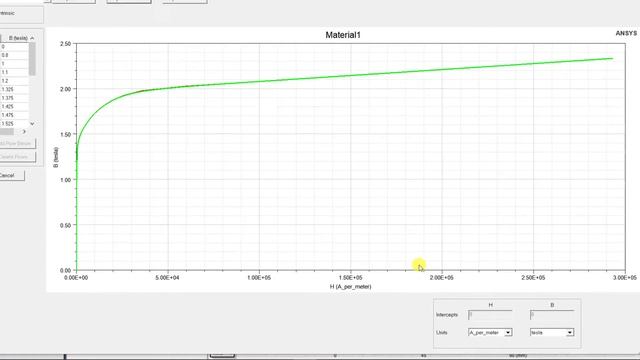Click the 5.00E+04 x-axis tick label
Image resolution: width=640 pixels, height=360 pixels.
(x=168, y=278)
